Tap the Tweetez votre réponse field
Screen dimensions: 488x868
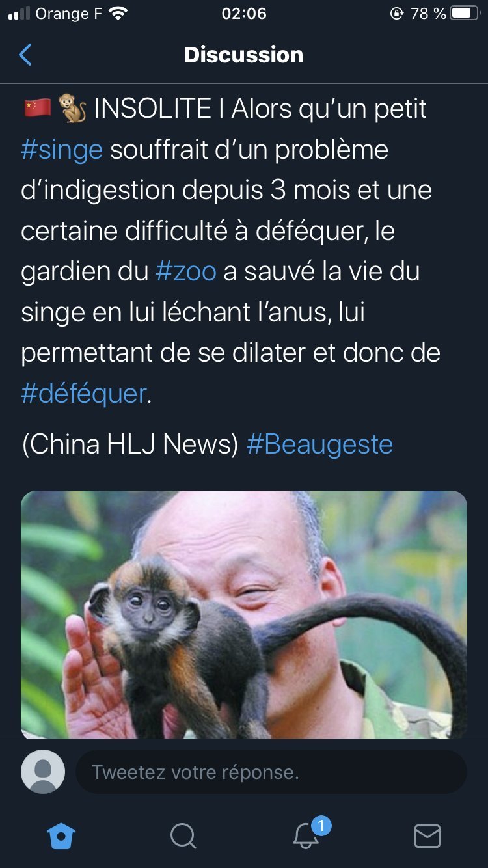tap(271, 772)
